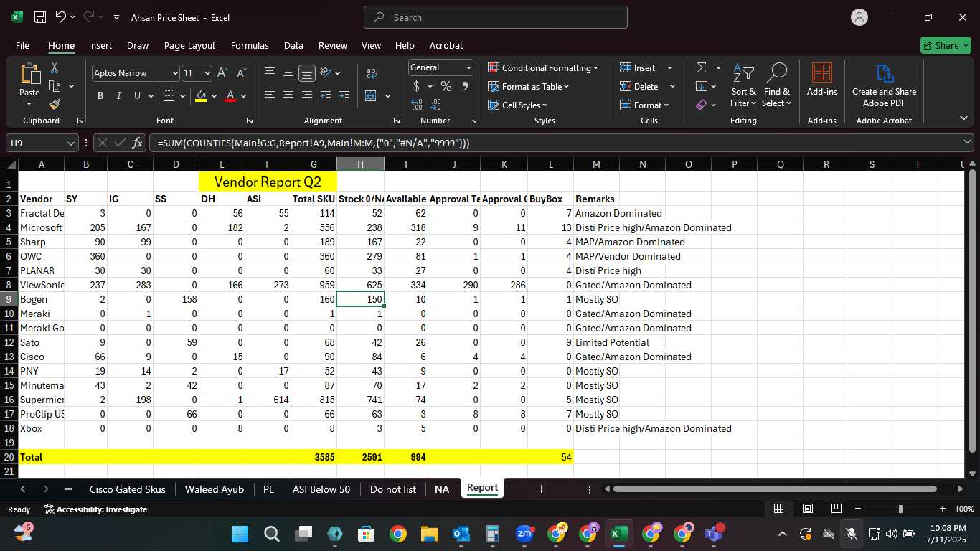The height and width of the screenshot is (551, 980).
Task: Click the Undo arrow icon
Action: [61, 17]
